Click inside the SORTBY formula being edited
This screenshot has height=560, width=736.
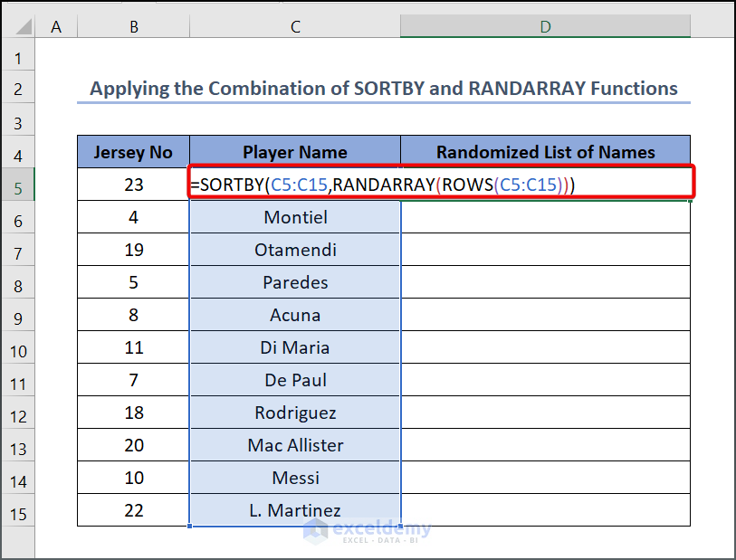click(383, 185)
